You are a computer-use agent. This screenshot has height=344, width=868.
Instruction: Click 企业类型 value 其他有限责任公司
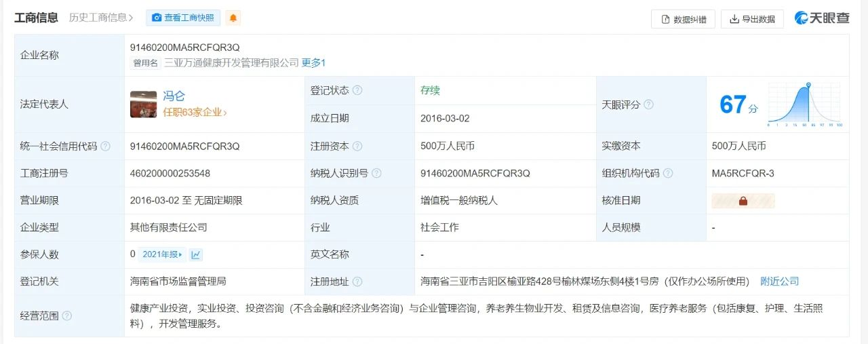tap(169, 227)
